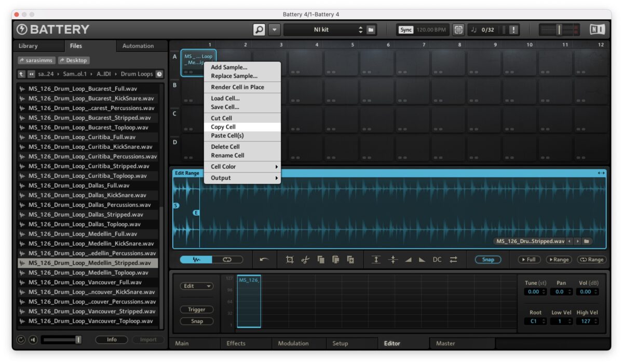Switch to loop editor view toggle

(226, 260)
